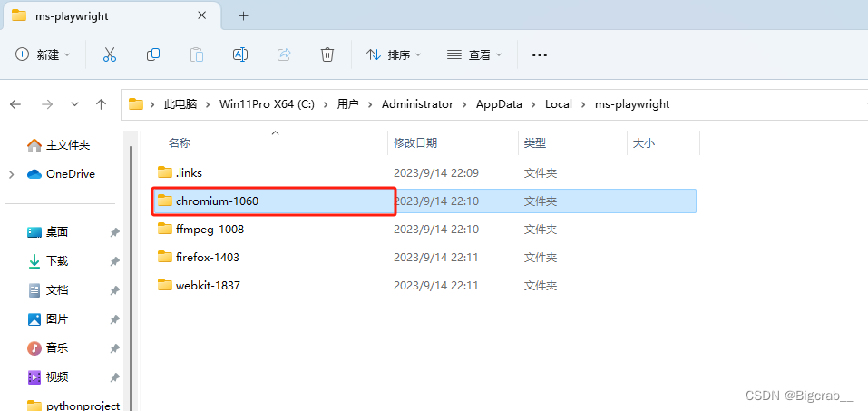Click date 2023/9/14 22:09 of .links
The image size is (868, 411).
pos(435,172)
